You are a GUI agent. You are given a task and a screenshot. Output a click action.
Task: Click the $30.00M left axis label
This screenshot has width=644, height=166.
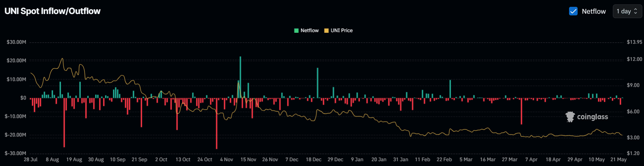click(x=16, y=42)
